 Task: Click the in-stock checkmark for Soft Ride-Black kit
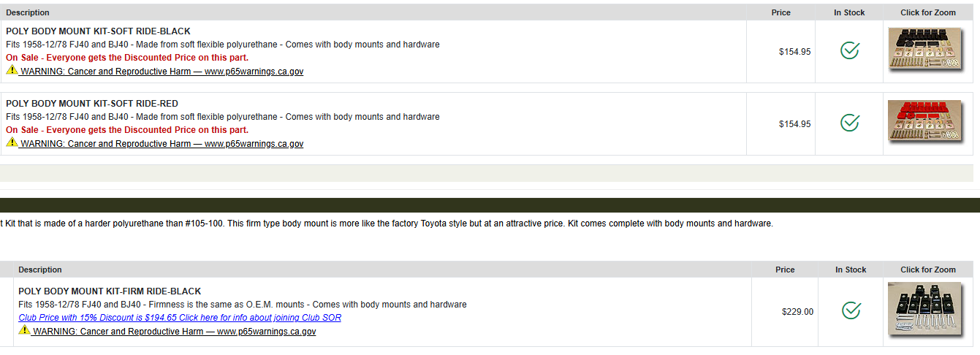click(x=849, y=51)
